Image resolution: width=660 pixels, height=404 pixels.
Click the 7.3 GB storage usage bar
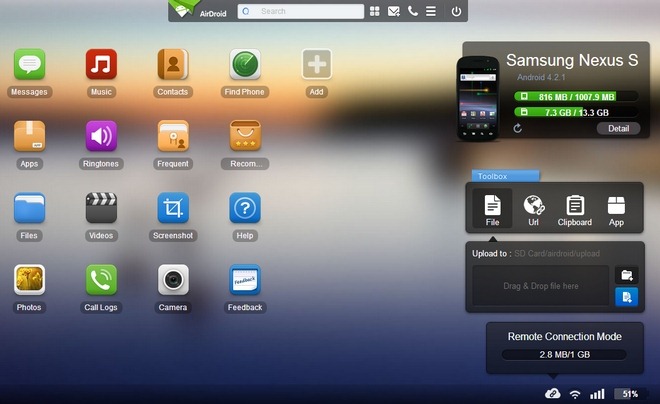click(x=575, y=112)
